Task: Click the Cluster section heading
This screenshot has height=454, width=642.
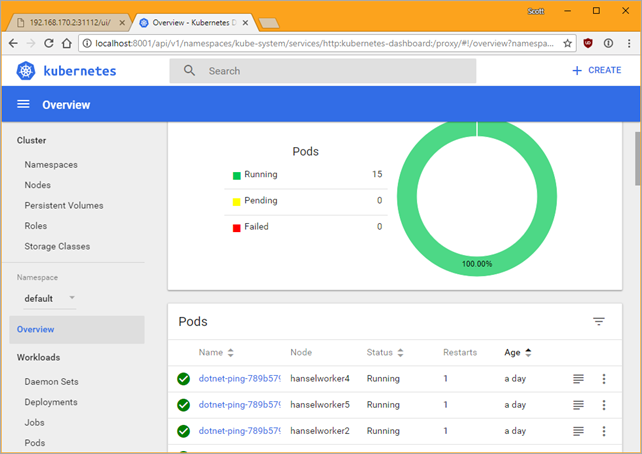Action: (x=32, y=140)
